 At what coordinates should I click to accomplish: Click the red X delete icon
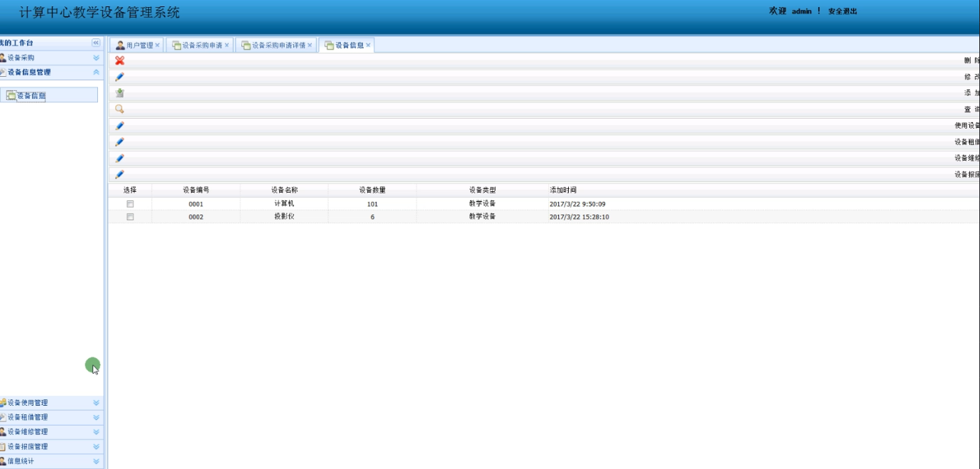(x=119, y=60)
